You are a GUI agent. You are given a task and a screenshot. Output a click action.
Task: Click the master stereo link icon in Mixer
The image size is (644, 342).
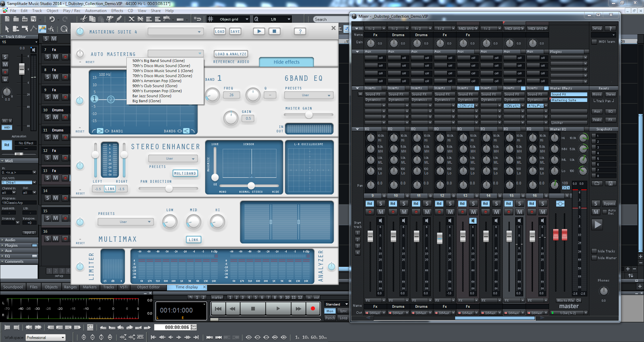pos(560,204)
